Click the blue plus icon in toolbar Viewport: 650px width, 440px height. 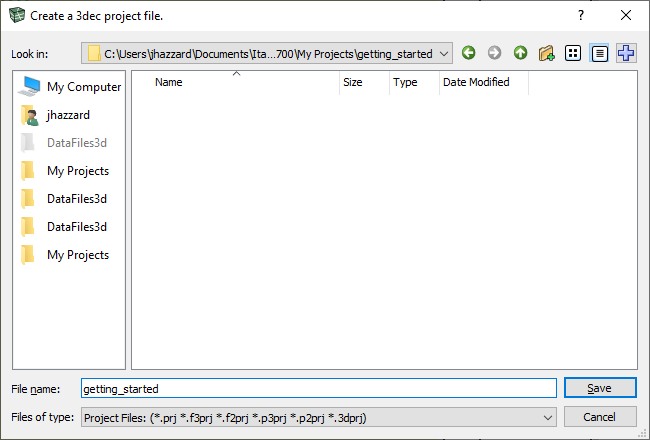(x=626, y=53)
